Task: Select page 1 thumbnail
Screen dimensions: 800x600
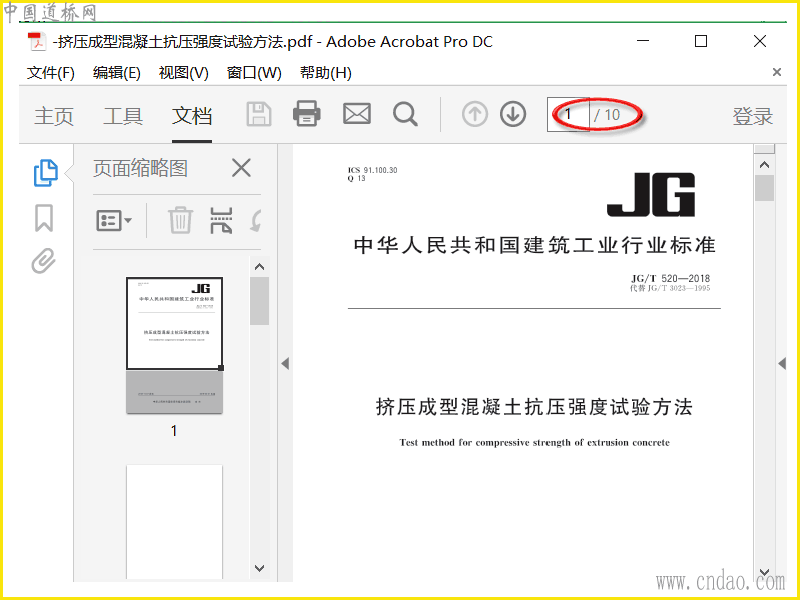Action: coord(174,345)
